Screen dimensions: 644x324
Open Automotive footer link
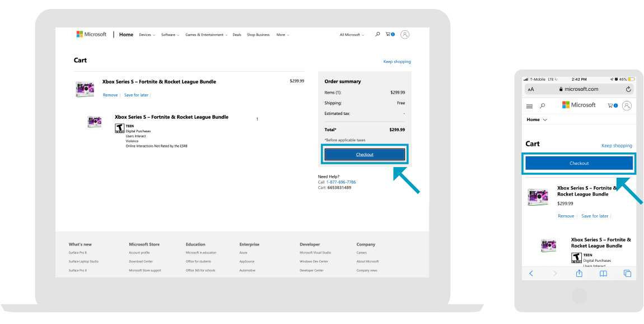(248, 271)
